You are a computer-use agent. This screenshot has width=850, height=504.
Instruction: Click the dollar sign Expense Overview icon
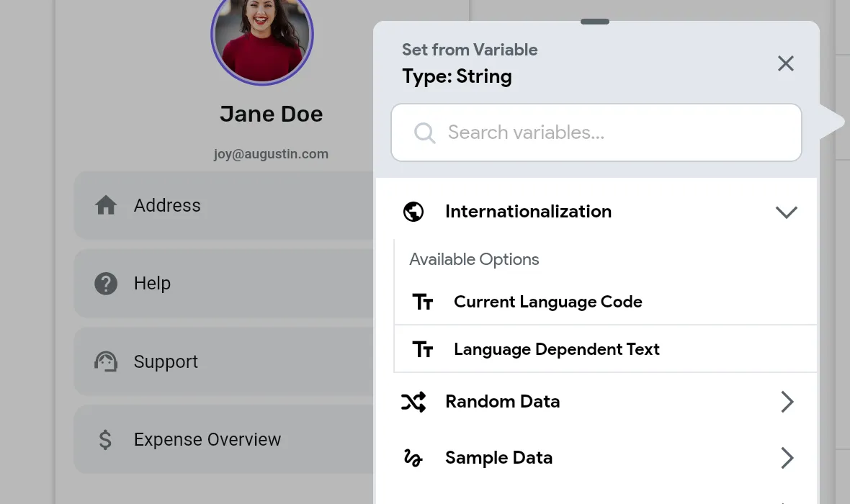[x=105, y=439]
